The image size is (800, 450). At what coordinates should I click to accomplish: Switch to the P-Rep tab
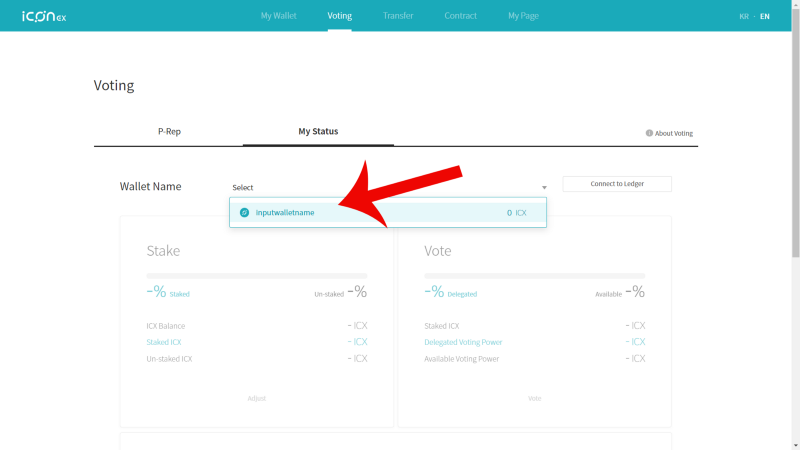[169, 132]
